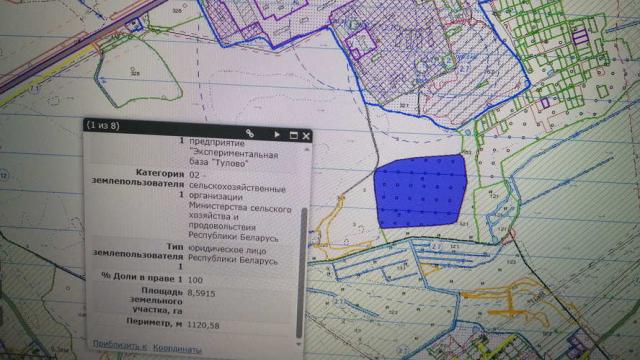Image resolution: width=640 pixels, height=360 pixels.
Task: Select the small magenta rectangle parcel near the top right
Action: pos(580,37)
